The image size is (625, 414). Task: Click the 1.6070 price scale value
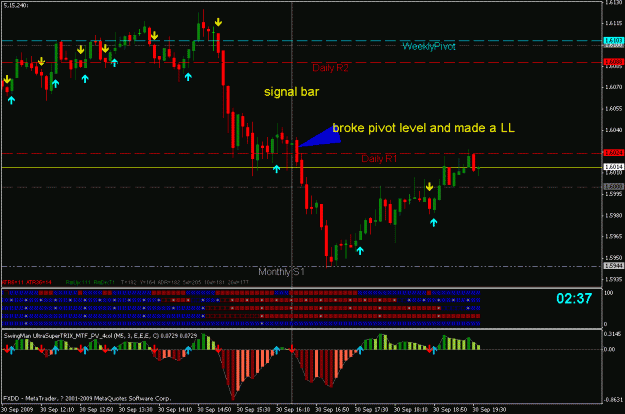click(613, 87)
